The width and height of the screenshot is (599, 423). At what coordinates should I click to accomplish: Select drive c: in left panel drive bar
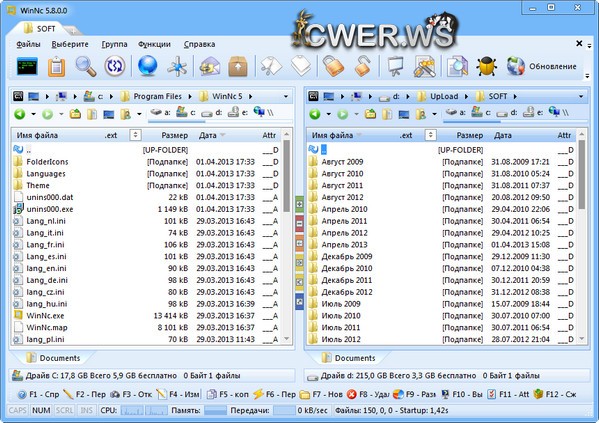coord(186,113)
